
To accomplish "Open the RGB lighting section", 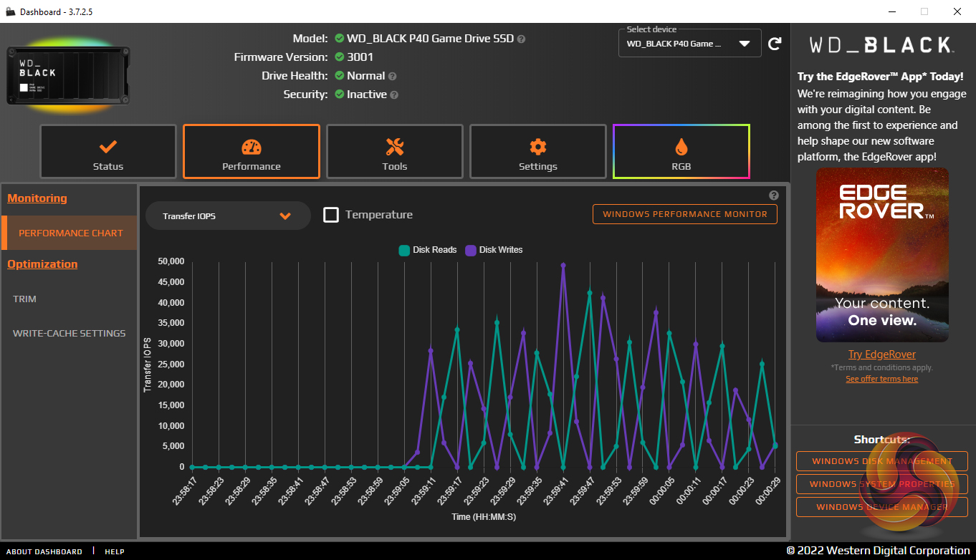I will click(x=681, y=152).
